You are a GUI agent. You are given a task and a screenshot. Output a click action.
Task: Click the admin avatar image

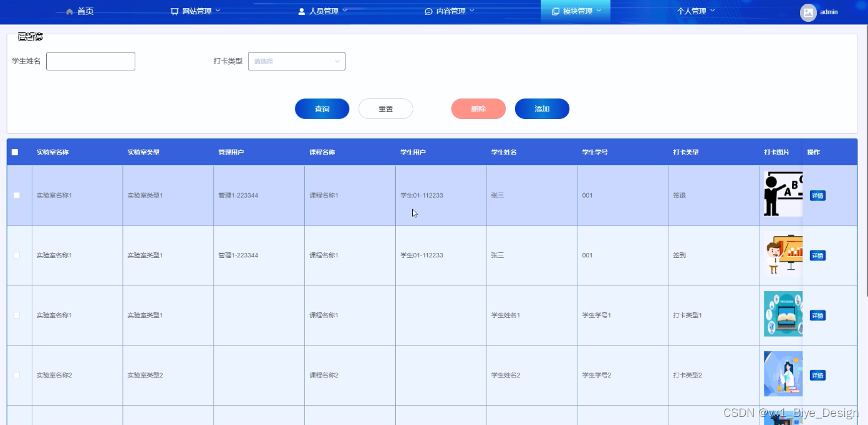click(808, 12)
